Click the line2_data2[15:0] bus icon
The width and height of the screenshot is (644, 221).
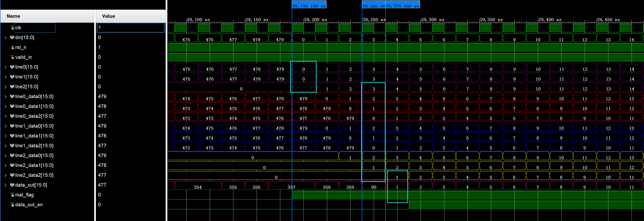12,175
